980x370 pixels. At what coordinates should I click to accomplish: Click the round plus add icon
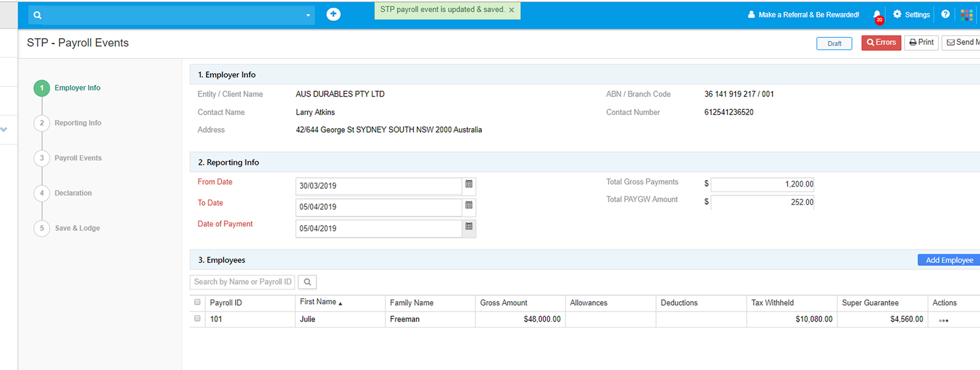coord(333,15)
